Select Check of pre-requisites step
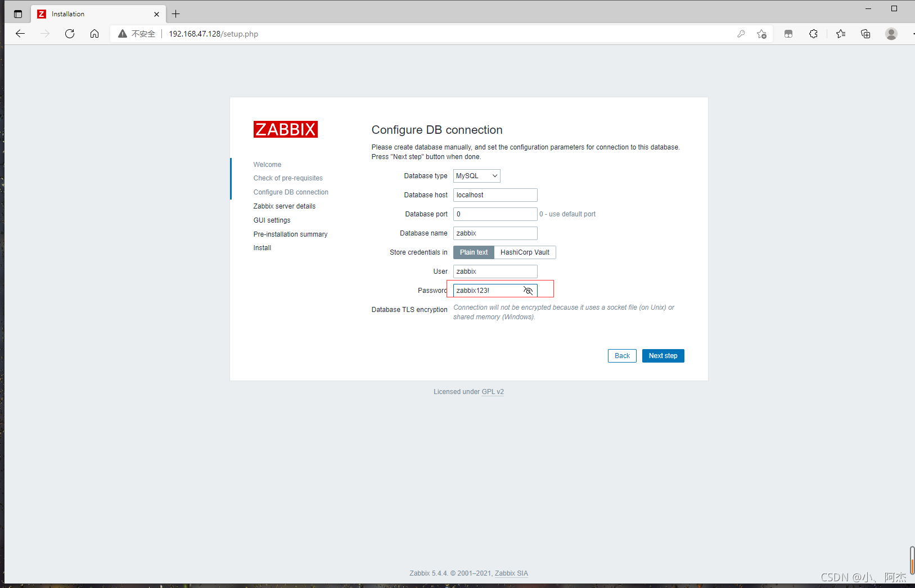Screen dimensions: 915x588 coord(288,178)
